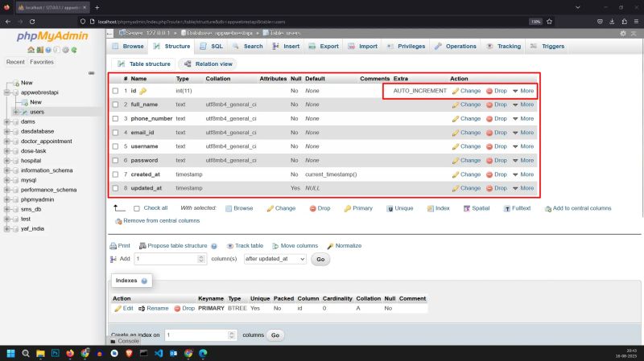The image size is (644, 361).
Task: Open the SQL tab
Action: pyautogui.click(x=212, y=47)
